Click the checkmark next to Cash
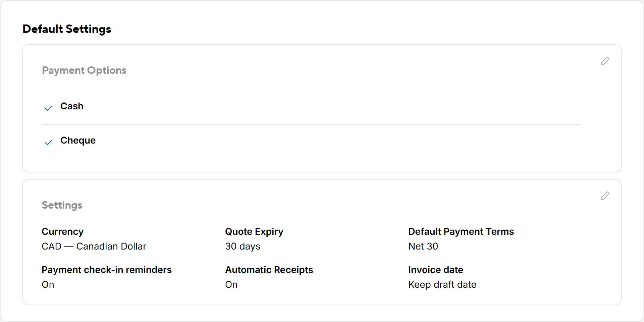This screenshot has width=644, height=322. pyautogui.click(x=49, y=108)
